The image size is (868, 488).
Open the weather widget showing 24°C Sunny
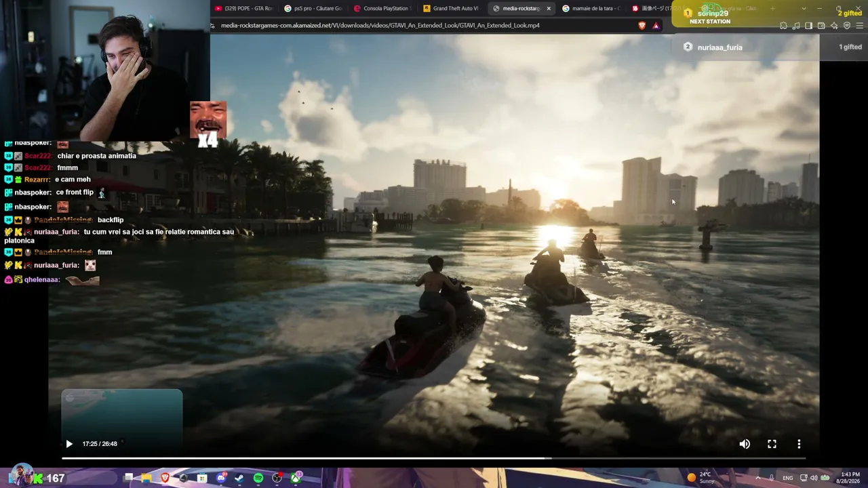click(x=702, y=478)
